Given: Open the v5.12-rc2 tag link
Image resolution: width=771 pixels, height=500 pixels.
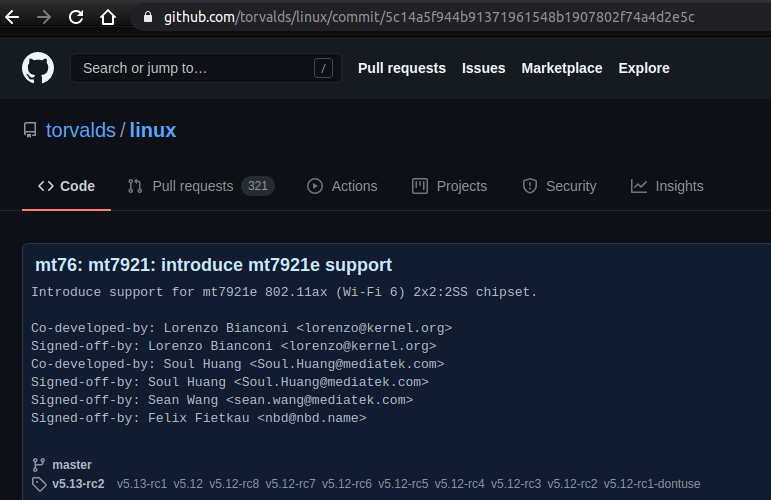Looking at the screenshot, I should pos(572,484).
